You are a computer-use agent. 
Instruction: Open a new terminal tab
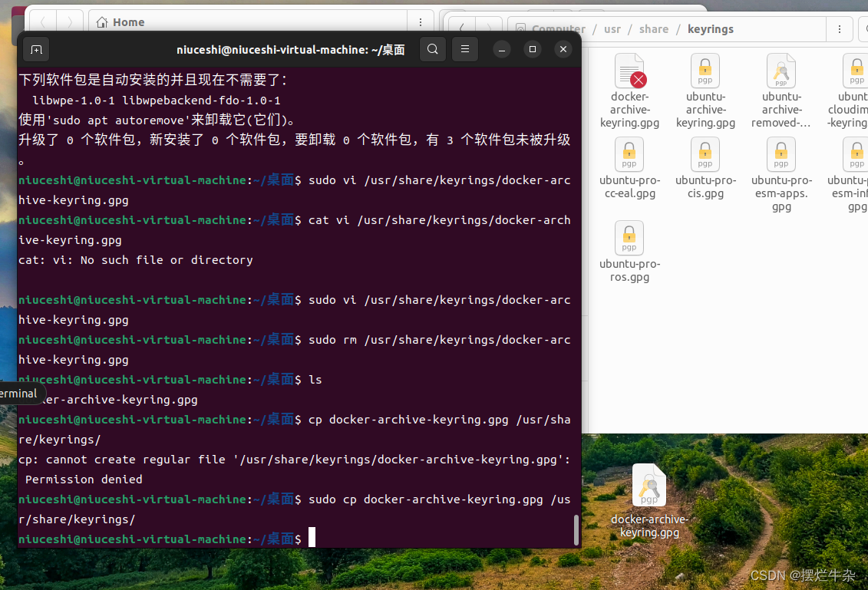pyautogui.click(x=35, y=49)
